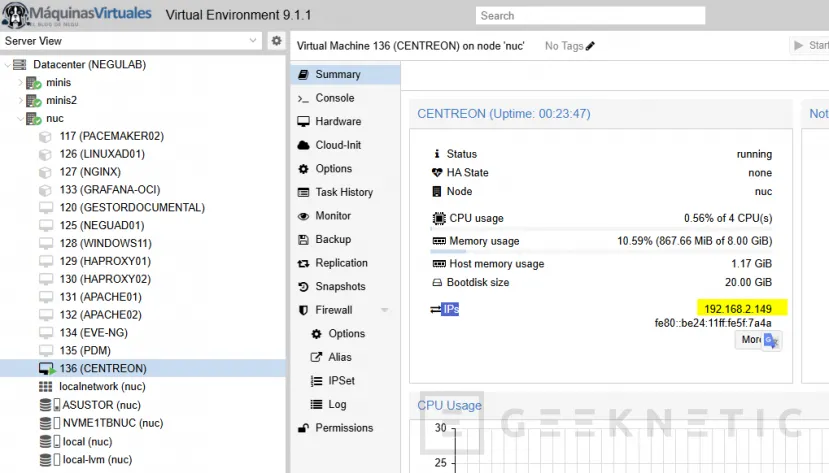The height and width of the screenshot is (473, 829).
Task: Click the Proxmox logo in the header
Action: pyautogui.click(x=77, y=14)
